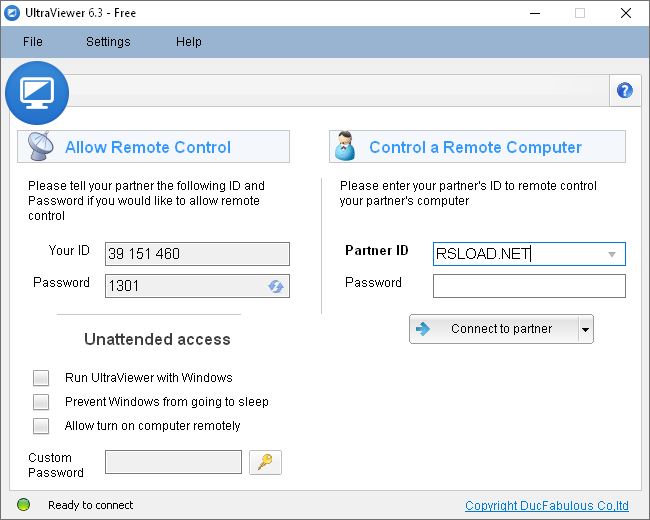Open the Copyright DucFabulous Co,ltd link

point(548,506)
